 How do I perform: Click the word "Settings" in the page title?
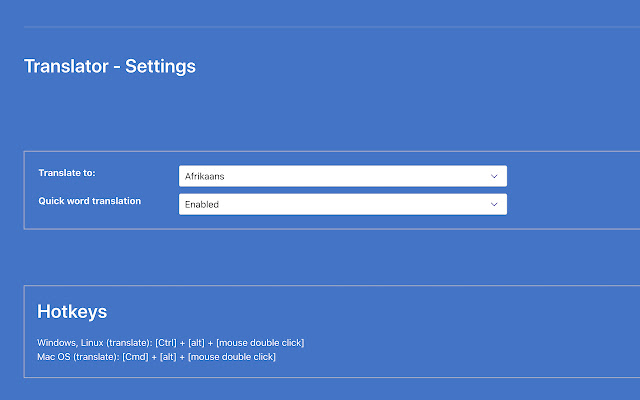[160, 67]
